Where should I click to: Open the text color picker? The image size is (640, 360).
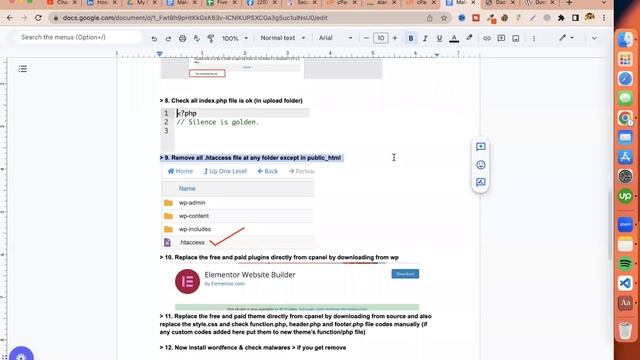pyautogui.click(x=454, y=38)
